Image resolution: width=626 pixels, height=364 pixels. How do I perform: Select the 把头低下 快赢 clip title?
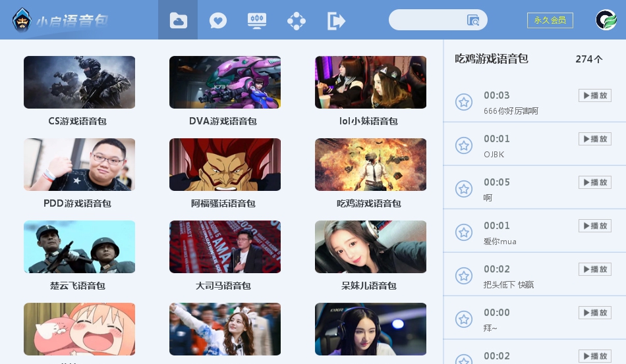pyautogui.click(x=509, y=284)
